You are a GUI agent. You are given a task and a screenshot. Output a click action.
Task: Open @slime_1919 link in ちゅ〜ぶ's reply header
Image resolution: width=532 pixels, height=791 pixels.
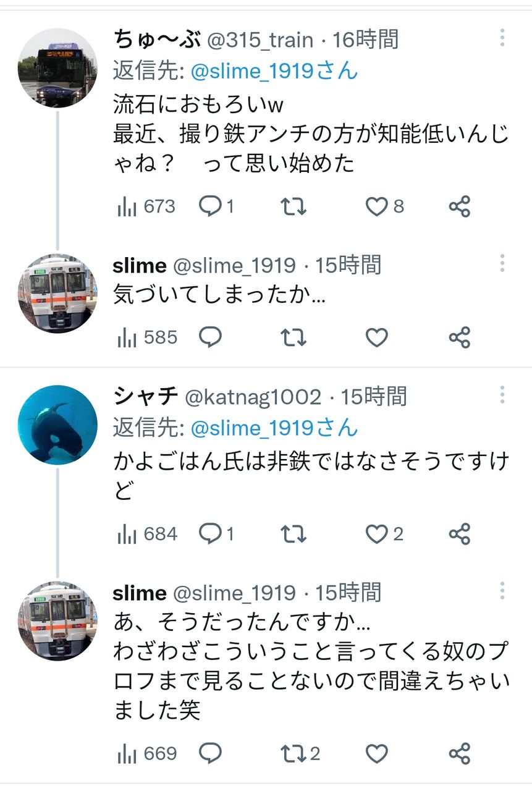274,71
